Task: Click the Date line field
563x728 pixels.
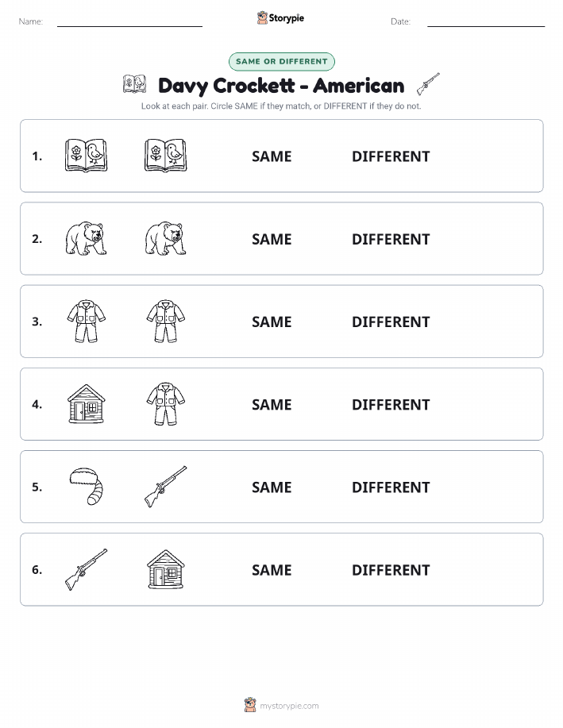Action: pyautogui.click(x=486, y=21)
